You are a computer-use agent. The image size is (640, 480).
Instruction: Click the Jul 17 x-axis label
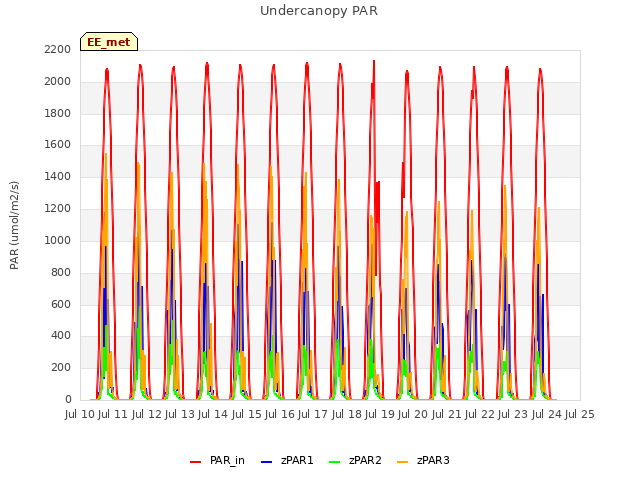pos(313,415)
